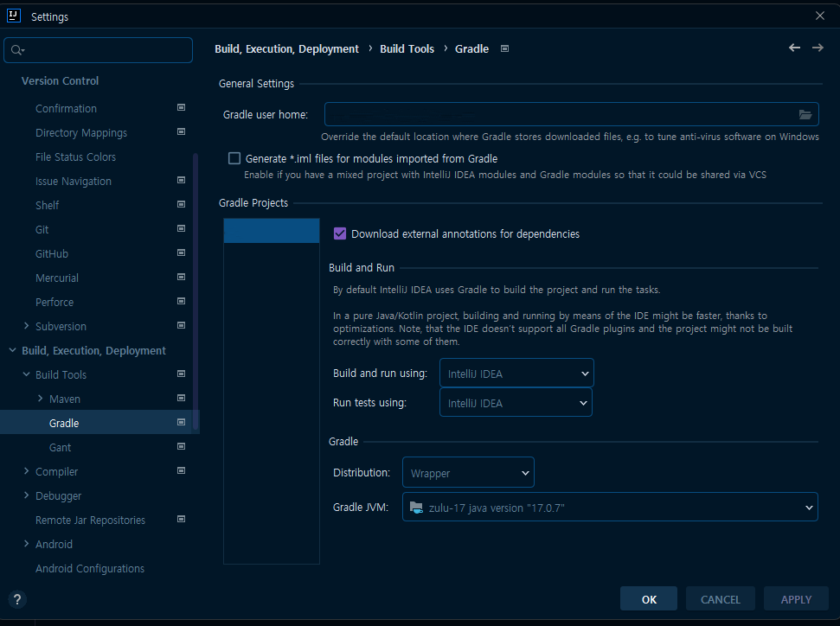Expand the Android node
The image size is (840, 626).
26,544
